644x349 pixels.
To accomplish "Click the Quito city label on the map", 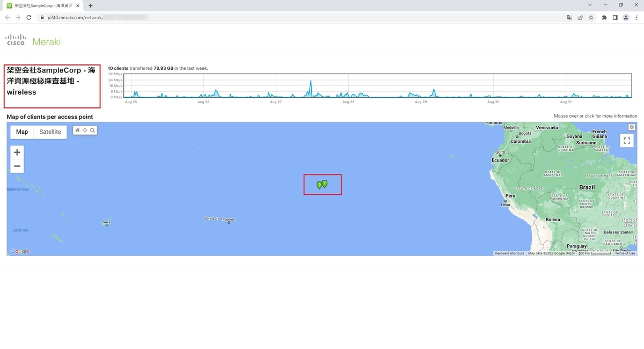I will click(500, 152).
